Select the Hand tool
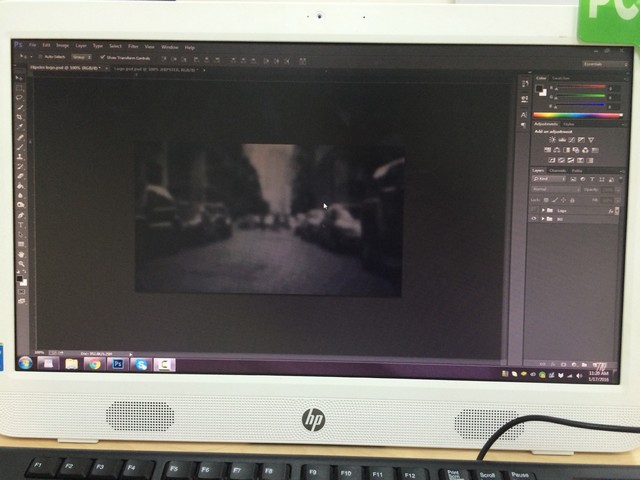This screenshot has height=480, width=640. tap(21, 253)
